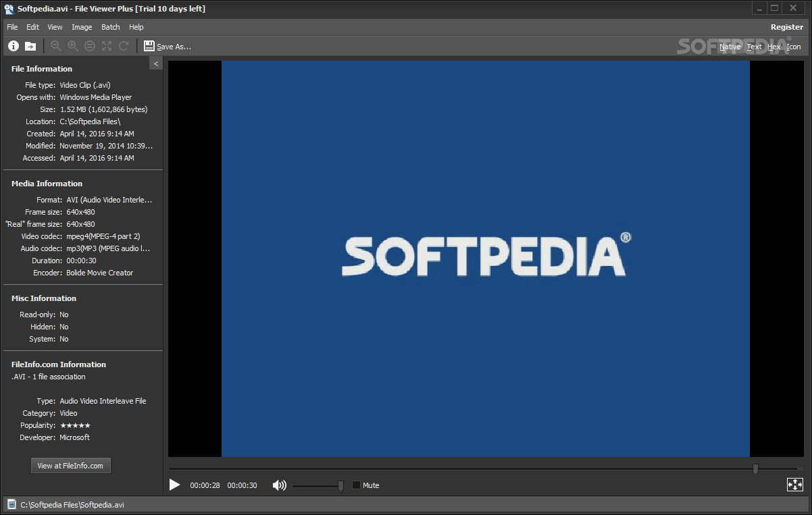812x515 pixels.
Task: Click the volume slider handle
Action: [x=340, y=485]
